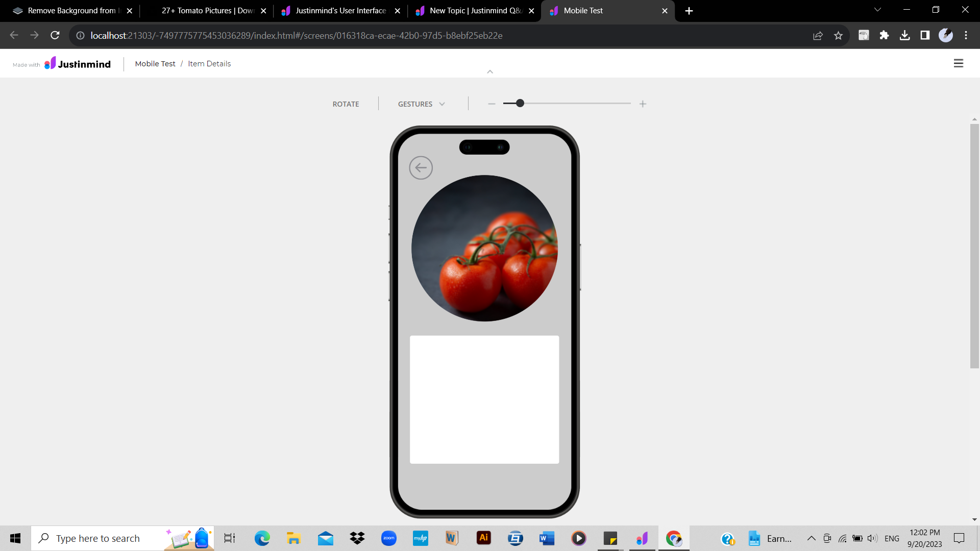Click the share page icon in address bar
Viewport: 980px width, 551px height.
click(x=818, y=35)
